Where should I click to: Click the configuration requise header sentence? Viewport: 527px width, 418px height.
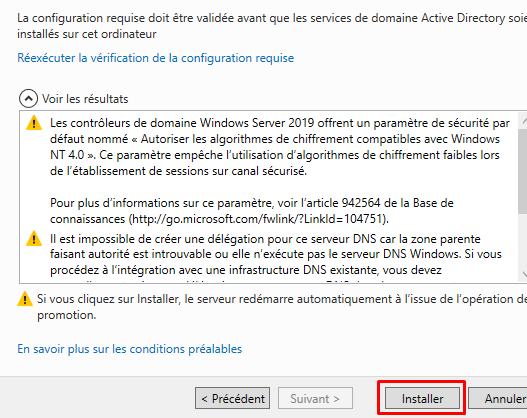272,26
